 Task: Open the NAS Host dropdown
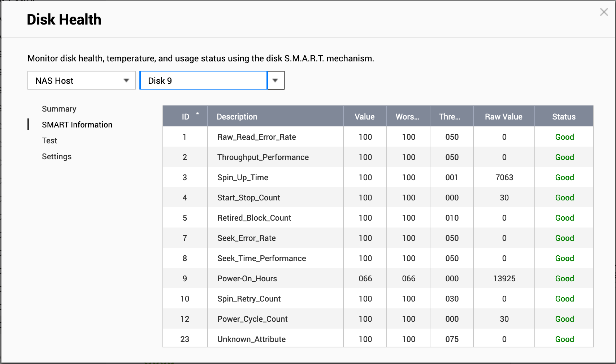(82, 80)
